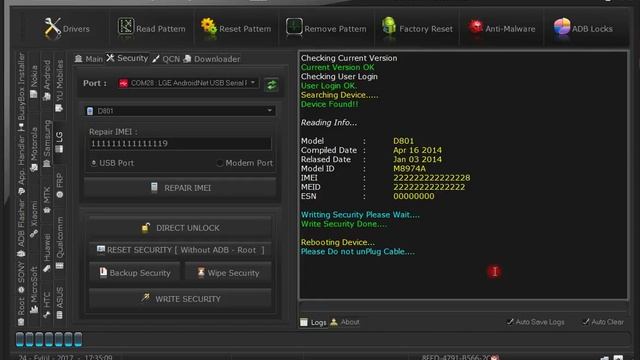Screen dimensions: 640x360
Task: Click the 'Current Version OK' log line
Action: (338, 67)
